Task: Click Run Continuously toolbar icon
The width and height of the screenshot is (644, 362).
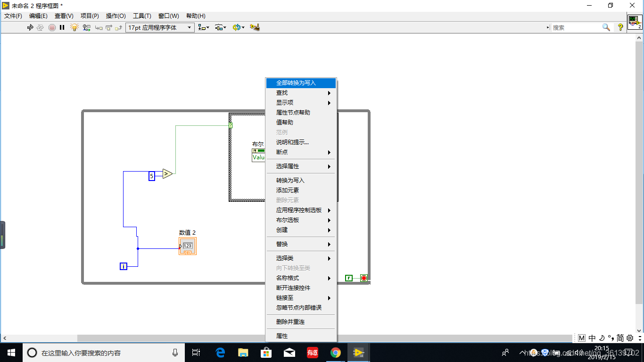Action: click(40, 27)
